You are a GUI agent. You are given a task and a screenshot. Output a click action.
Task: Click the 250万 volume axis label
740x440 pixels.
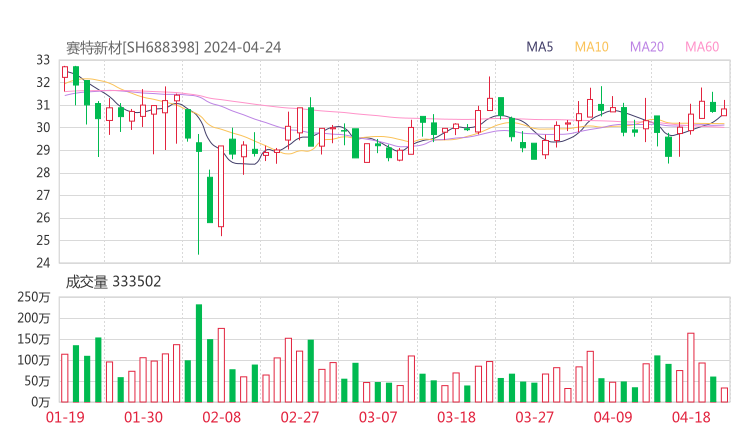click(x=34, y=297)
